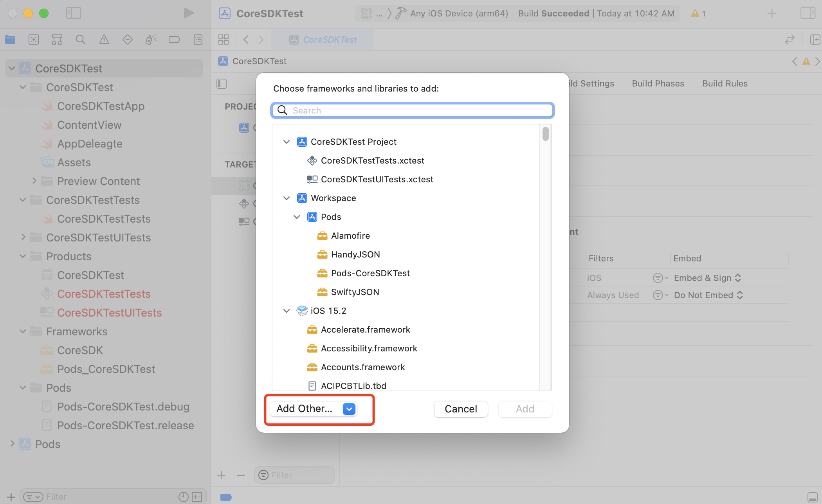Open the Symbol navigator icon
Viewport: 822px width, 504px height.
57,40
